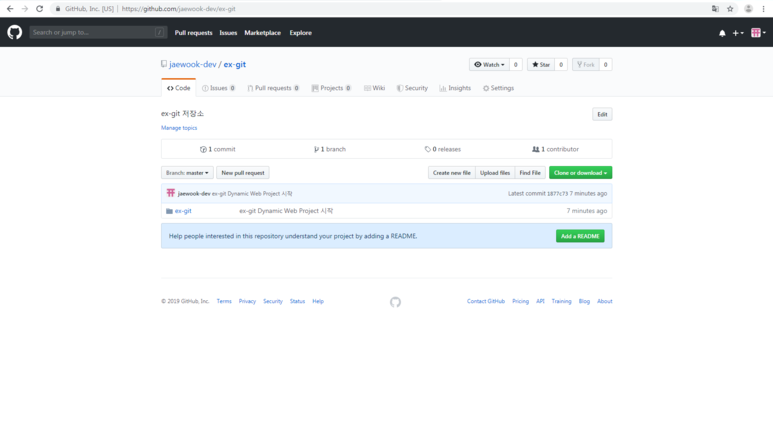Select the Code tab
This screenshot has width=773, height=448.
pos(178,88)
